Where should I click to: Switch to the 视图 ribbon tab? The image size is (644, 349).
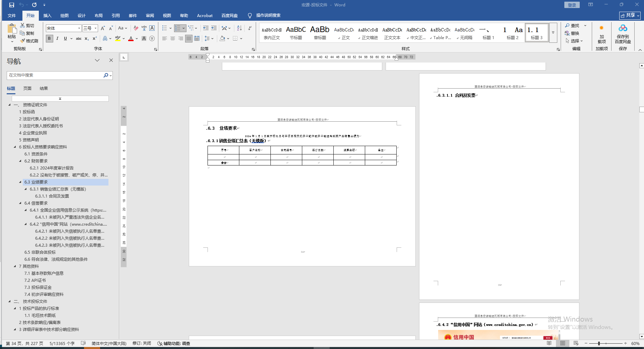(x=167, y=15)
